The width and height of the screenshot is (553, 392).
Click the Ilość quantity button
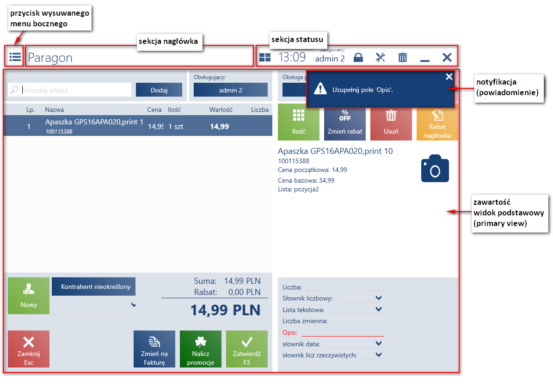pos(298,122)
